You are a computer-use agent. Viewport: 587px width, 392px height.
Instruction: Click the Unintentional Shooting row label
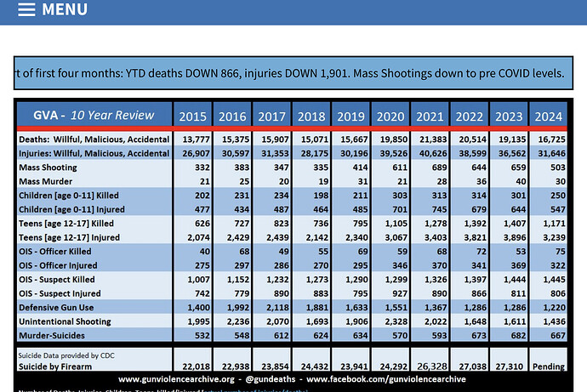coord(65,321)
